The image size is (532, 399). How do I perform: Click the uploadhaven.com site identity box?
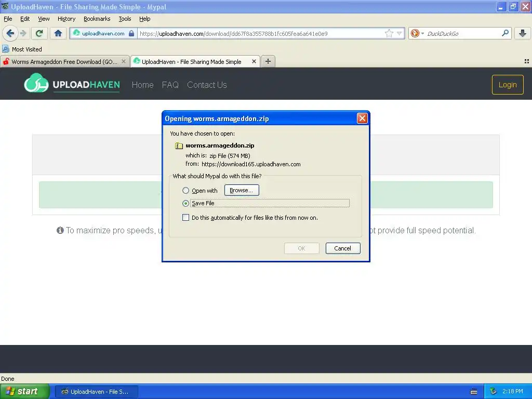pos(103,33)
